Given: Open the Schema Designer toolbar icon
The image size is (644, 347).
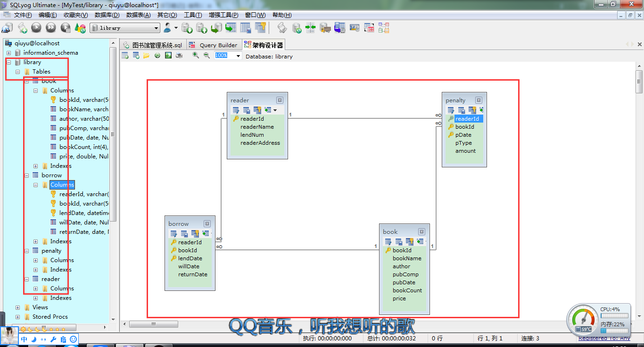Looking at the screenshot, I should [x=384, y=28].
